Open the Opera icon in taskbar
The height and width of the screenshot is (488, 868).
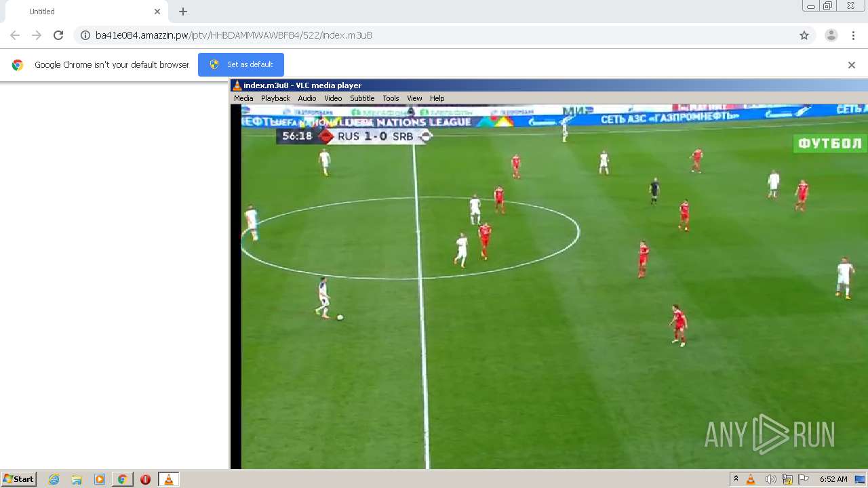145,479
